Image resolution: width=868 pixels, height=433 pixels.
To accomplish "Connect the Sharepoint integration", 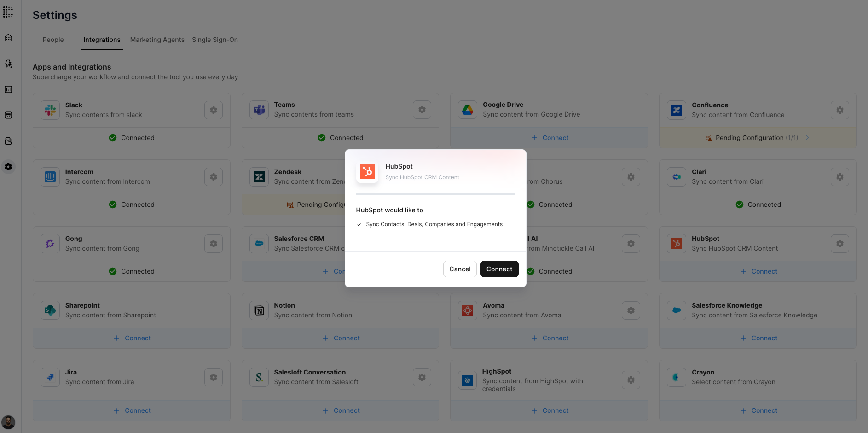I will coord(132,338).
